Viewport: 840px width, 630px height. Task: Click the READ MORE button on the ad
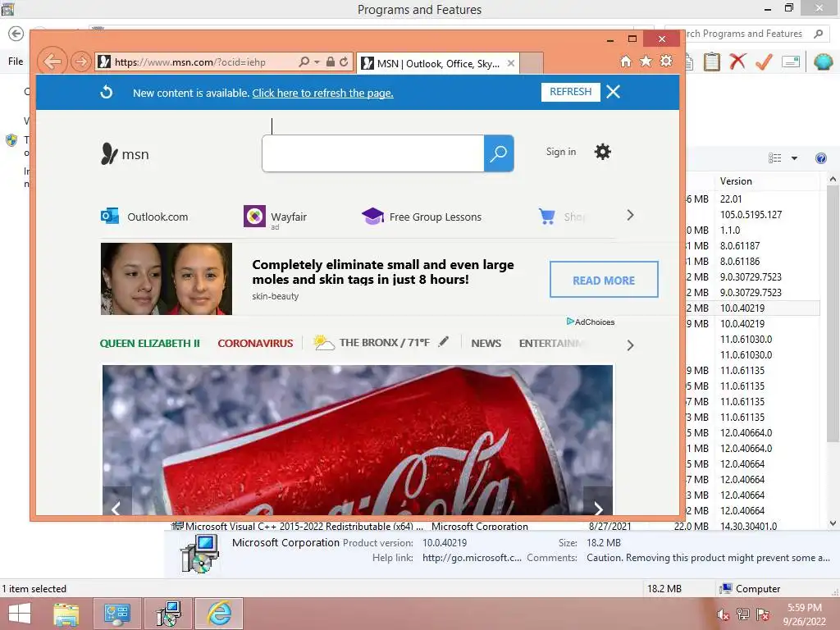[x=604, y=280]
